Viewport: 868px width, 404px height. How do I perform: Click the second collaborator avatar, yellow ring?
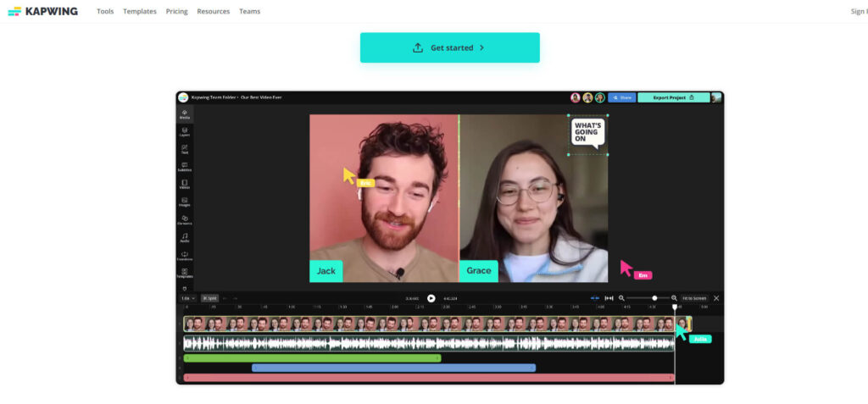pos(588,97)
